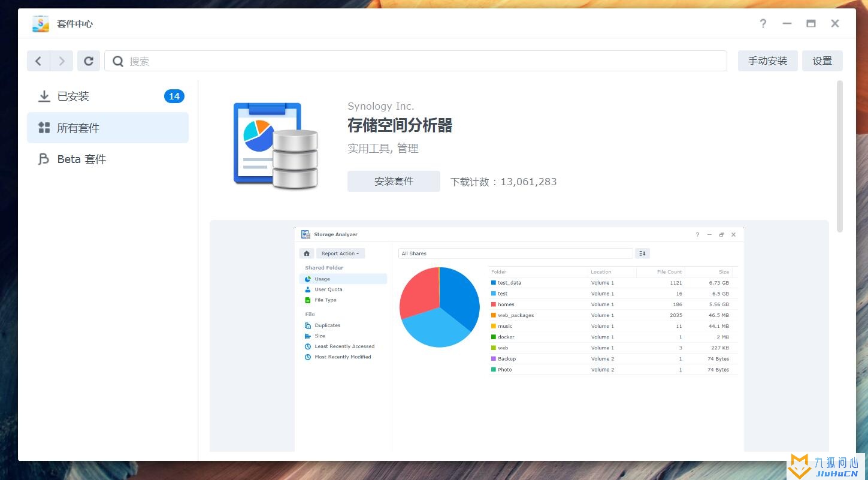Click the Package Center logo icon

[x=41, y=23]
